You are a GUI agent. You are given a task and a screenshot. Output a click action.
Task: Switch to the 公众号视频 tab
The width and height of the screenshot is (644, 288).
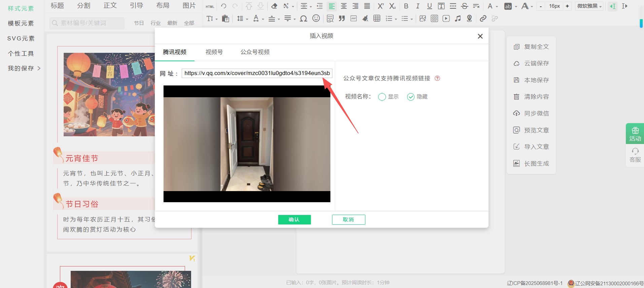tap(255, 52)
